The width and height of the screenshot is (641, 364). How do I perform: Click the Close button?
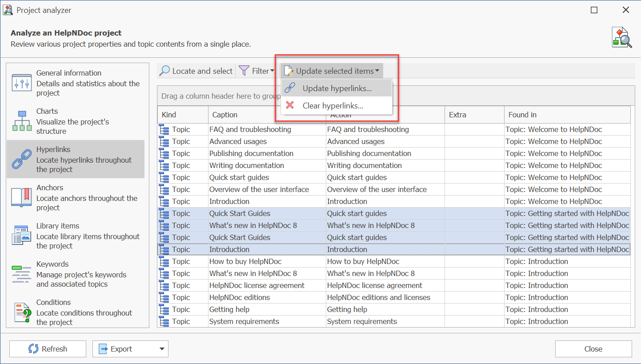593,349
